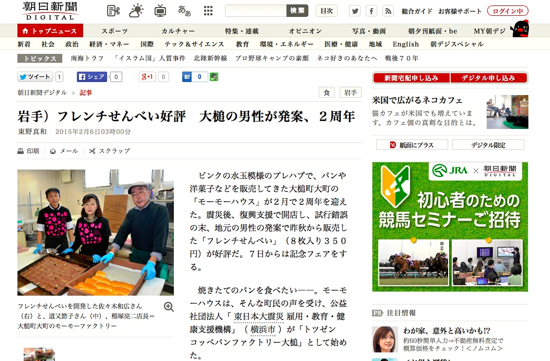Save the article with the スクラップ link

(x=109, y=151)
